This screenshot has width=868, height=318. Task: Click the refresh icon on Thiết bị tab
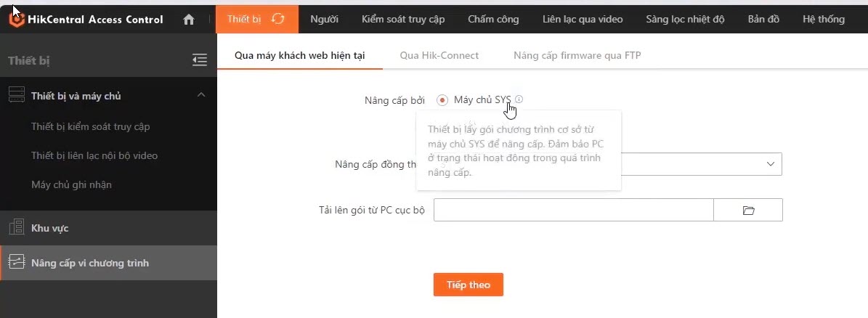point(277,19)
